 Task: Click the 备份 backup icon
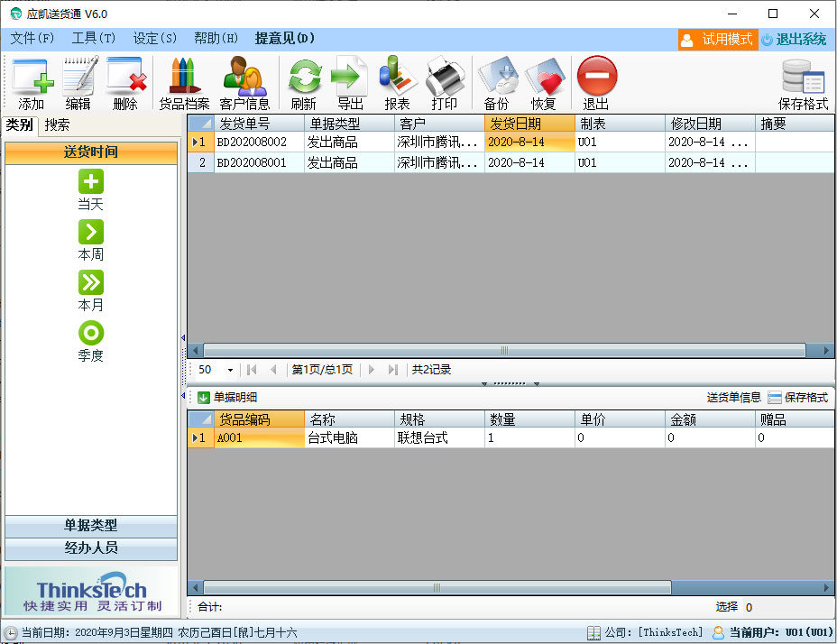[x=496, y=82]
